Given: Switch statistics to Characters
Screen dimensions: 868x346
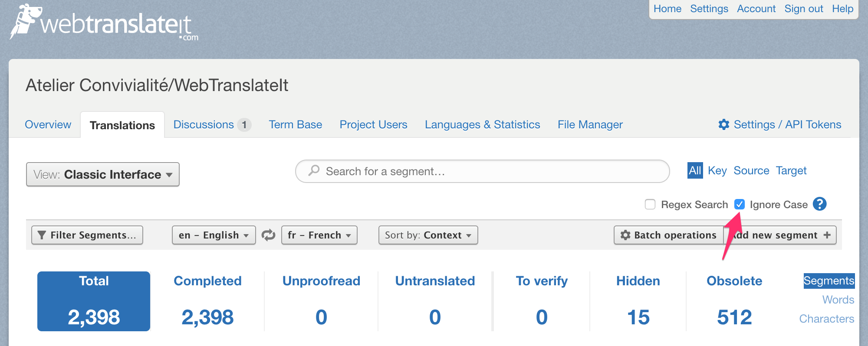Looking at the screenshot, I should [x=827, y=319].
